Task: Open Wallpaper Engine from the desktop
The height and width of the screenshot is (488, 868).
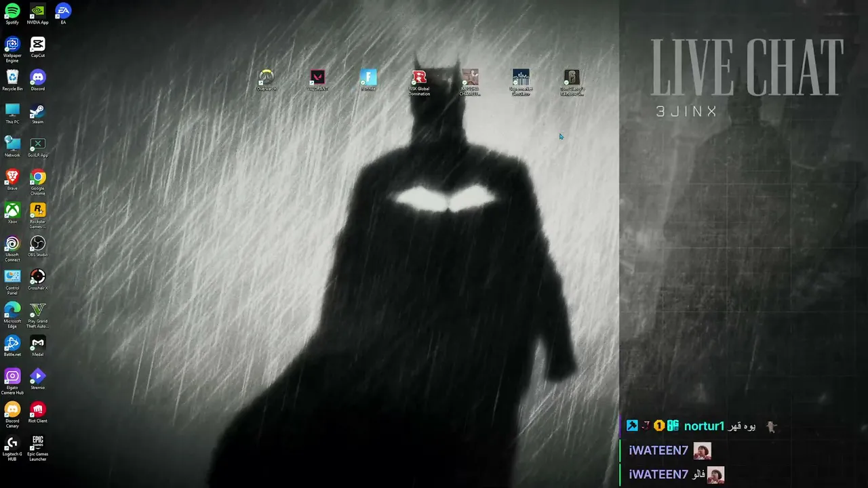Action: (12, 49)
